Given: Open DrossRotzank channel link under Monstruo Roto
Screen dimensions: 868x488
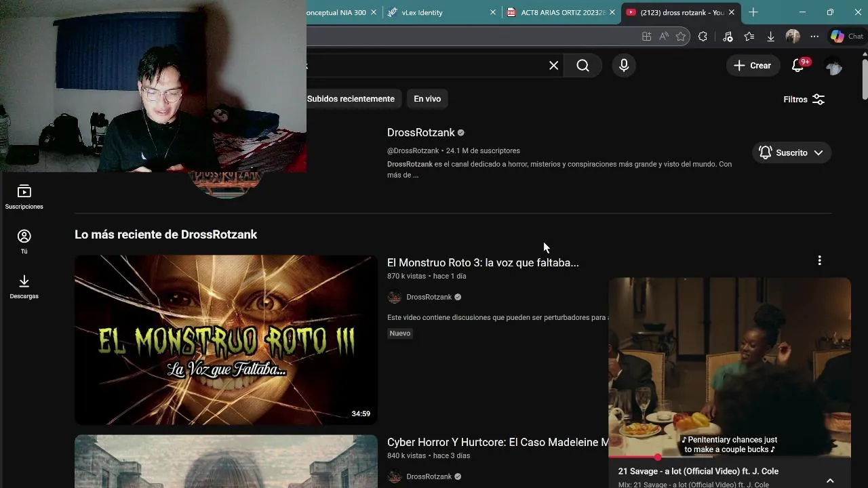Looking at the screenshot, I should click(x=429, y=297).
